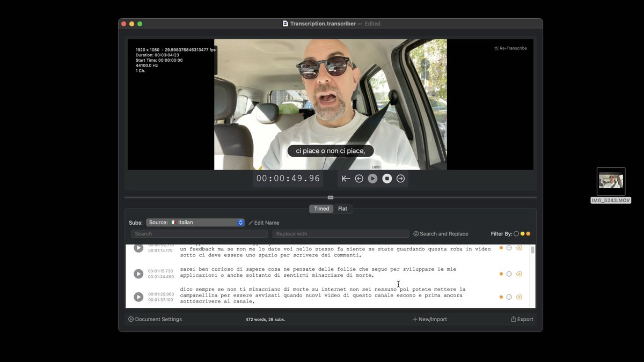Open more options for 'sarei ben curioso' row
Screen dimensions: 644x362
point(509,274)
